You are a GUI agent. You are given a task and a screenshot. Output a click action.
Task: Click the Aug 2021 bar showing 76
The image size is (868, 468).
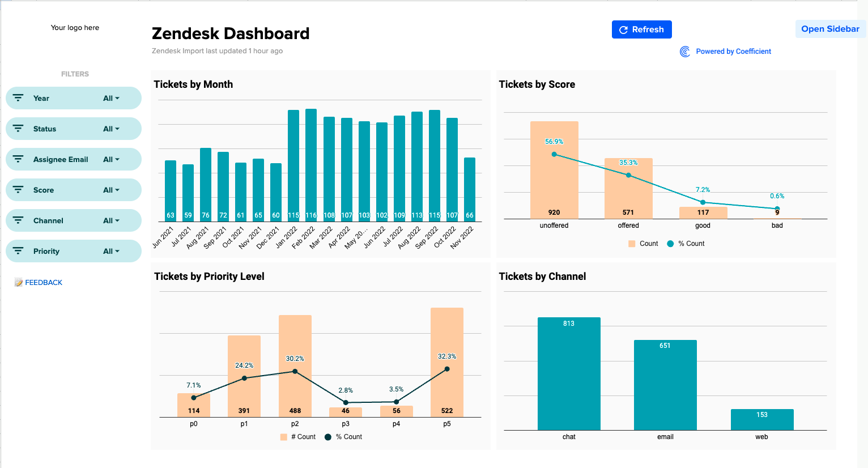click(206, 184)
